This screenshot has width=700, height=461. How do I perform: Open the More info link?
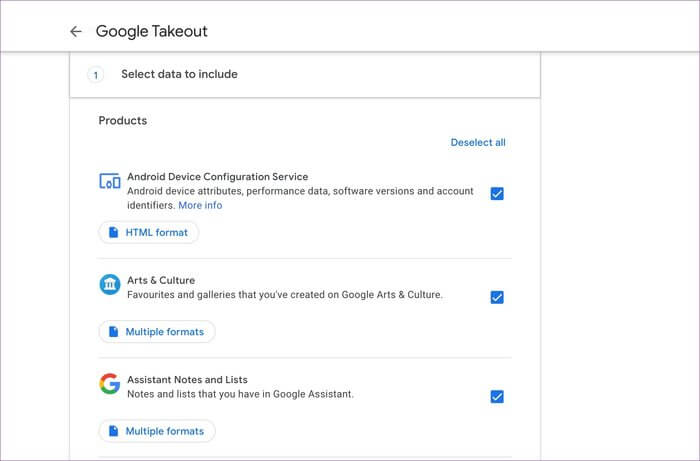[x=200, y=205]
